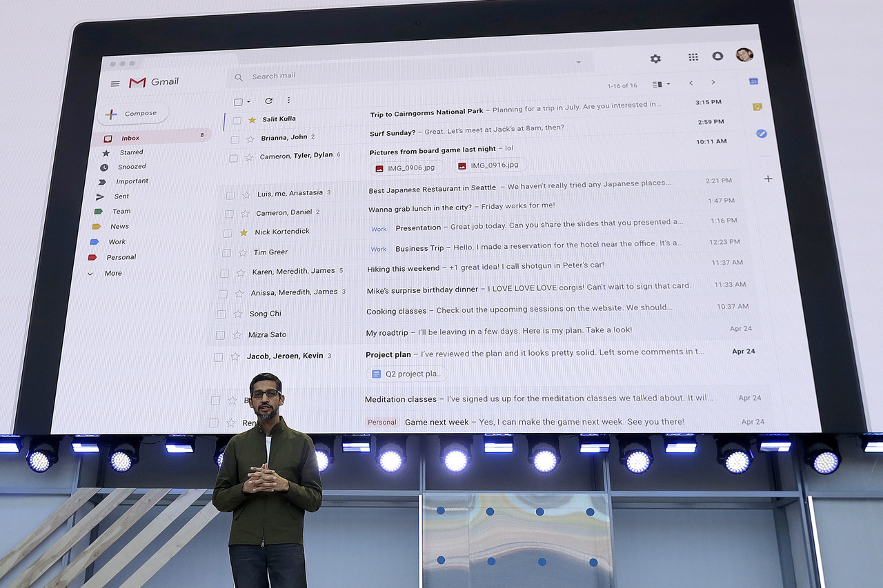883x588 pixels.
Task: Expand More in the left sidebar
Action: [105, 274]
